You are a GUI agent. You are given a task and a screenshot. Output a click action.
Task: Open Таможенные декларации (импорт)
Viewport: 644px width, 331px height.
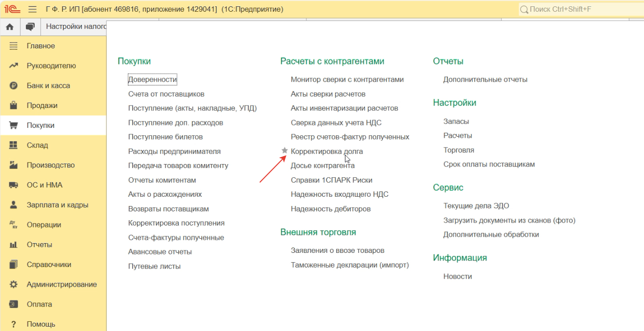[349, 265]
